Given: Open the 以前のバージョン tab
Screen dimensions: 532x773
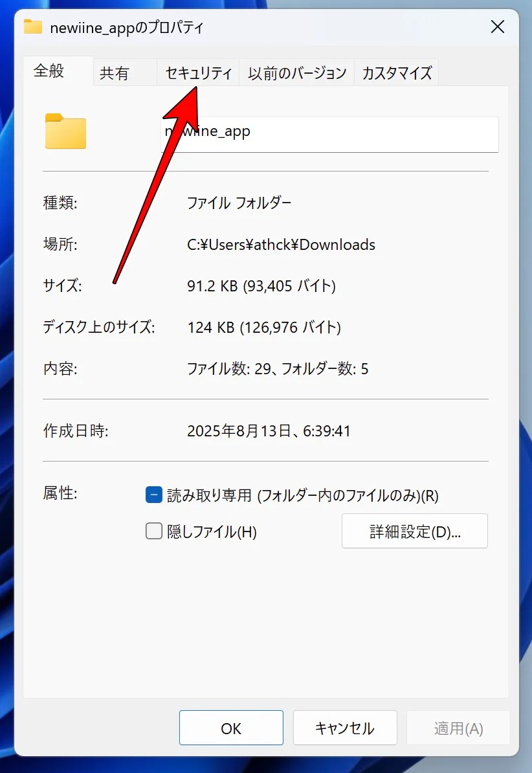Looking at the screenshot, I should [x=297, y=73].
